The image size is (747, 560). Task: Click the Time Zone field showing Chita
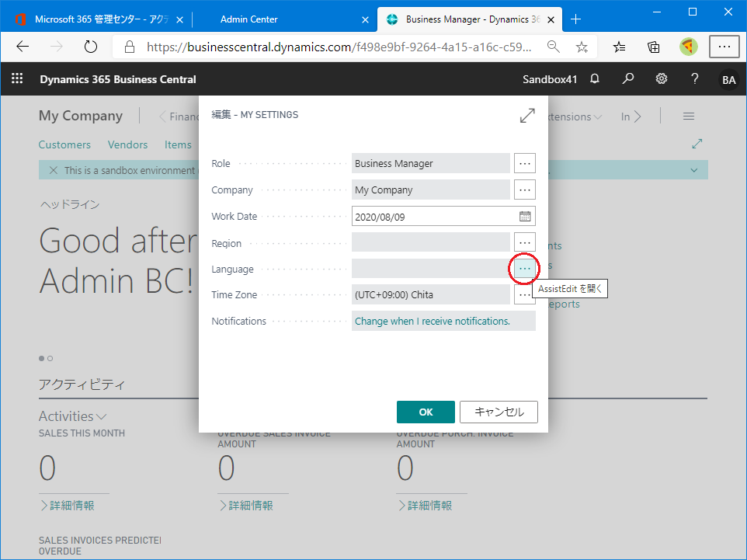(431, 294)
